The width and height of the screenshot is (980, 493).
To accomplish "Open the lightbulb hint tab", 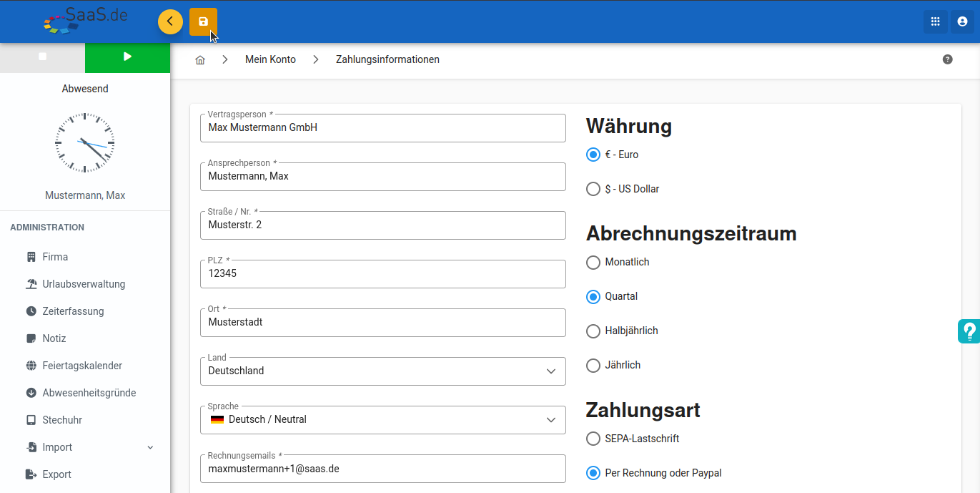I will click(x=969, y=331).
